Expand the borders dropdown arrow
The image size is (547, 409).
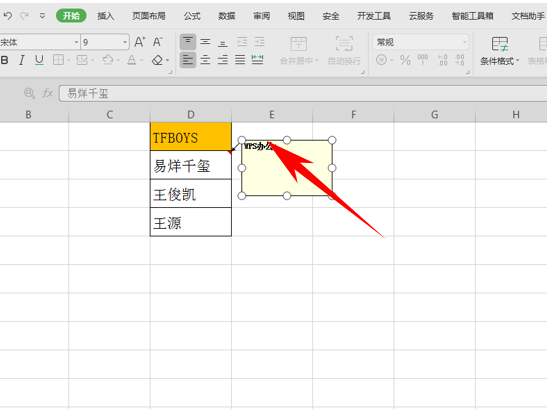tap(69, 60)
